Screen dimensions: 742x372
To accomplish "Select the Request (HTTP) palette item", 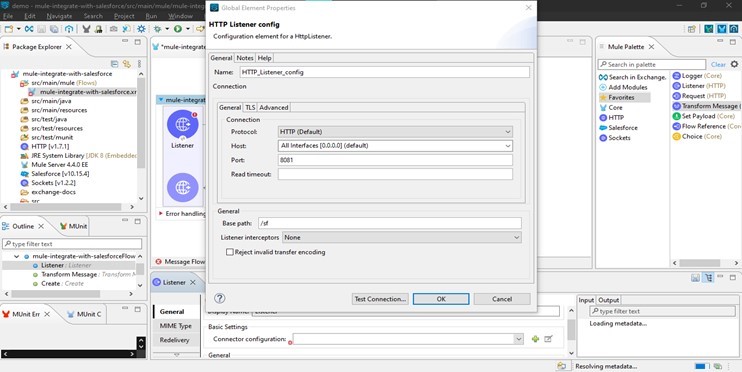I will [699, 96].
